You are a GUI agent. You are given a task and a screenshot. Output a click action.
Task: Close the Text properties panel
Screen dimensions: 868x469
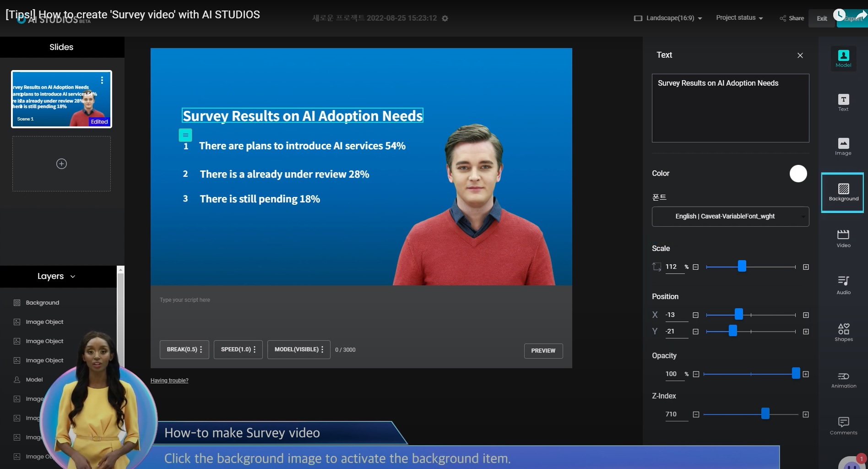coord(800,55)
